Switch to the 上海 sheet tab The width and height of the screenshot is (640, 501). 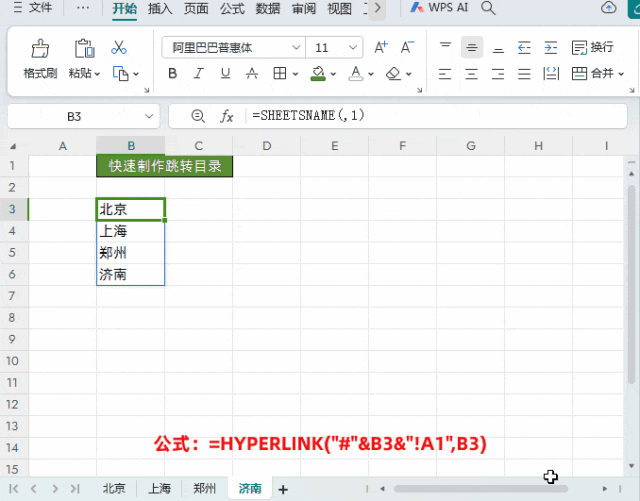[x=159, y=488]
